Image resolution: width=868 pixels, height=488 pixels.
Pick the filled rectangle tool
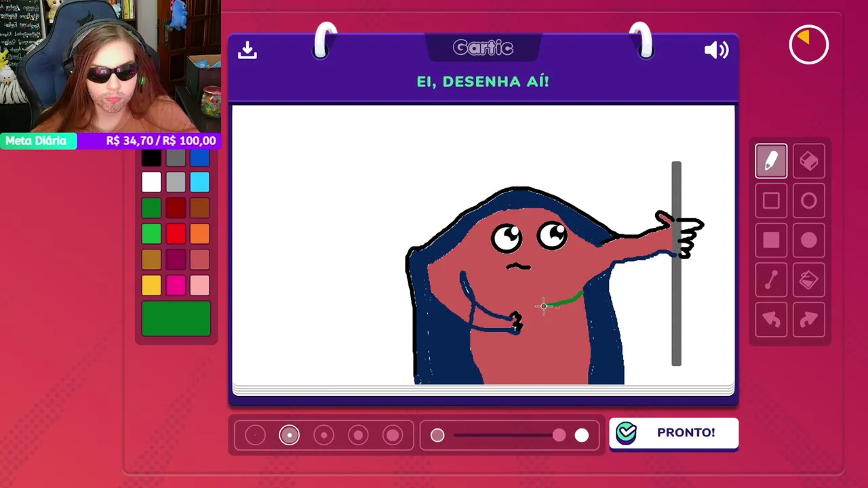point(771,240)
